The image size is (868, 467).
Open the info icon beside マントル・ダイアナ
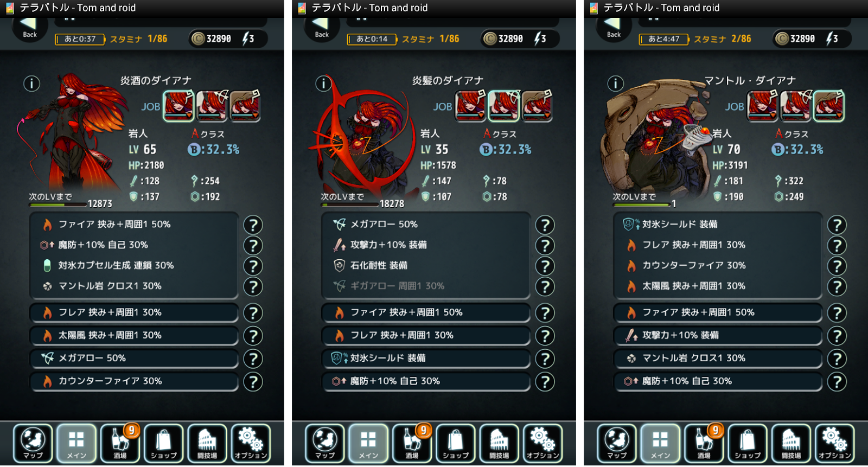615,84
